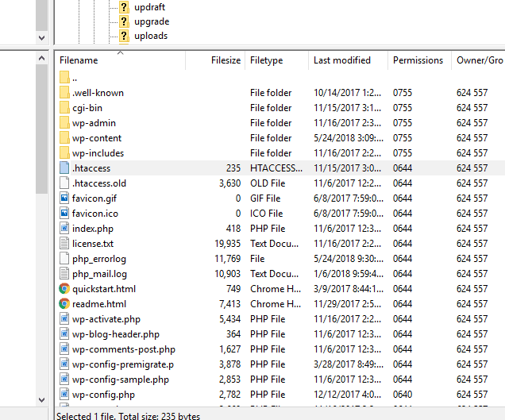Viewport: 505px width, 420px height.
Task: Click the wp-blog-header.php file icon
Action: (x=64, y=334)
